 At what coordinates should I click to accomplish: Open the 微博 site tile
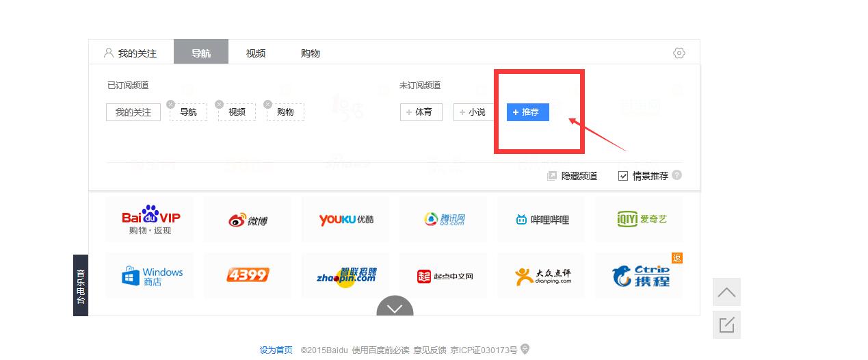click(248, 219)
